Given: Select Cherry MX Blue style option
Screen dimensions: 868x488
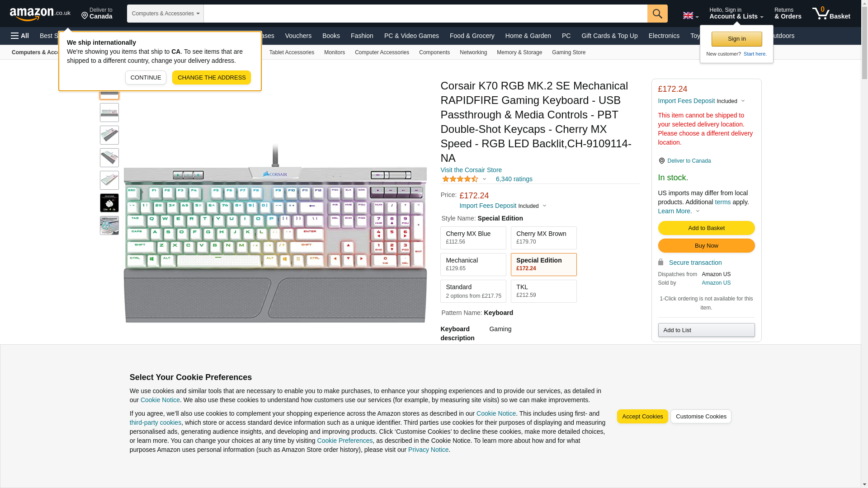Looking at the screenshot, I should (473, 238).
